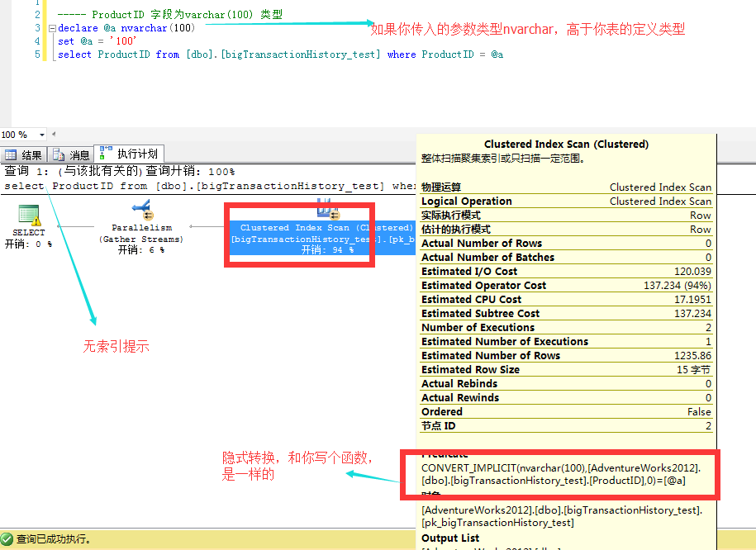The height and width of the screenshot is (550, 756).
Task: Click the 物理运算 Clustered Index Scan row
Action: pyautogui.click(x=566, y=187)
